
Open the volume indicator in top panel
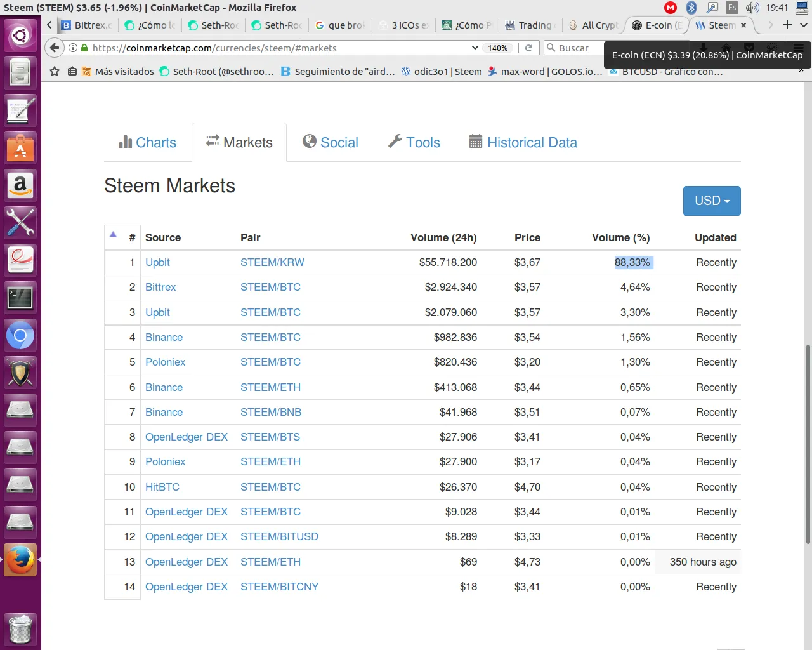pyautogui.click(x=752, y=8)
